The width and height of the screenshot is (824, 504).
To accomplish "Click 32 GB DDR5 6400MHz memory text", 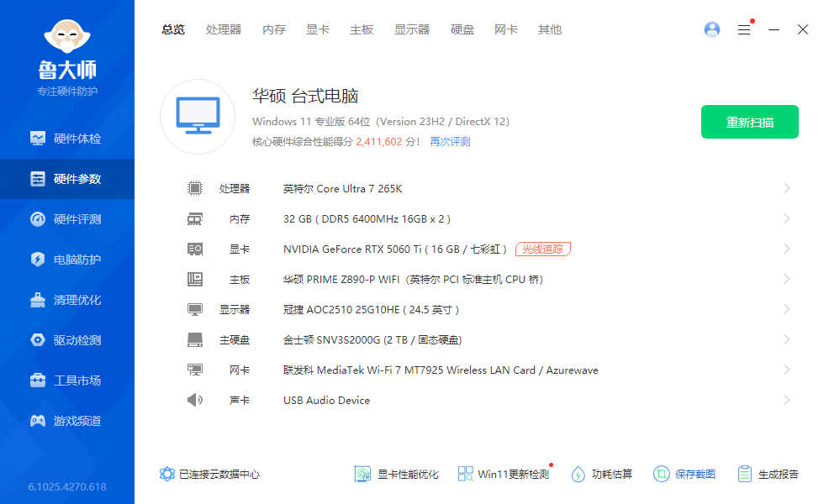I will pos(367,219).
